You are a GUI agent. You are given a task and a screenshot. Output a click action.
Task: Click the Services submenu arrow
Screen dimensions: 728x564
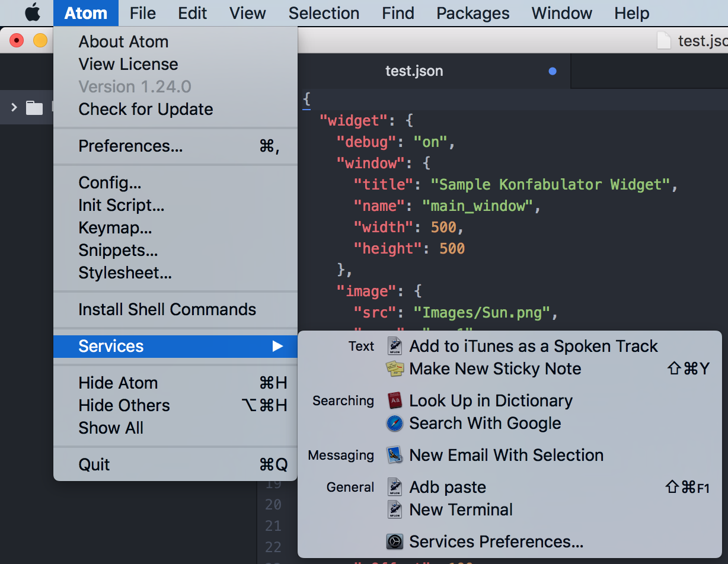[277, 347]
